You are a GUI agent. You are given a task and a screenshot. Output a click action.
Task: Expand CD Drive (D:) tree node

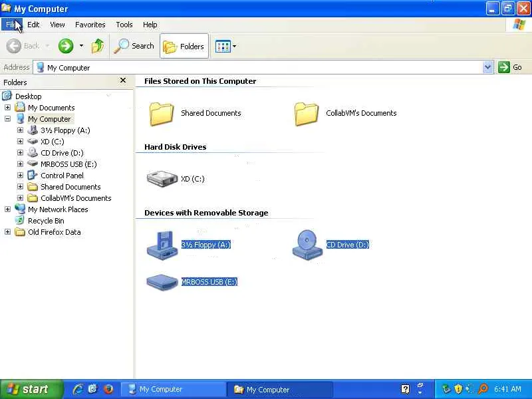click(20, 153)
